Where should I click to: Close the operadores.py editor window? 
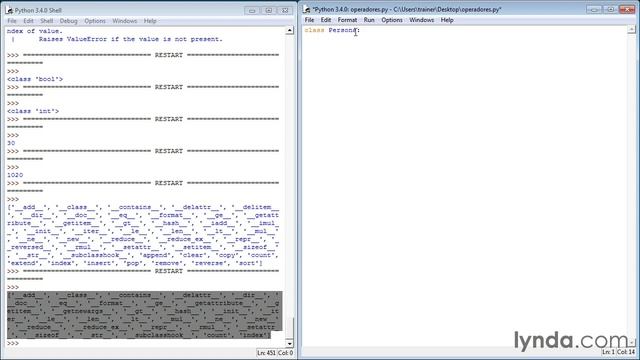tap(627, 9)
